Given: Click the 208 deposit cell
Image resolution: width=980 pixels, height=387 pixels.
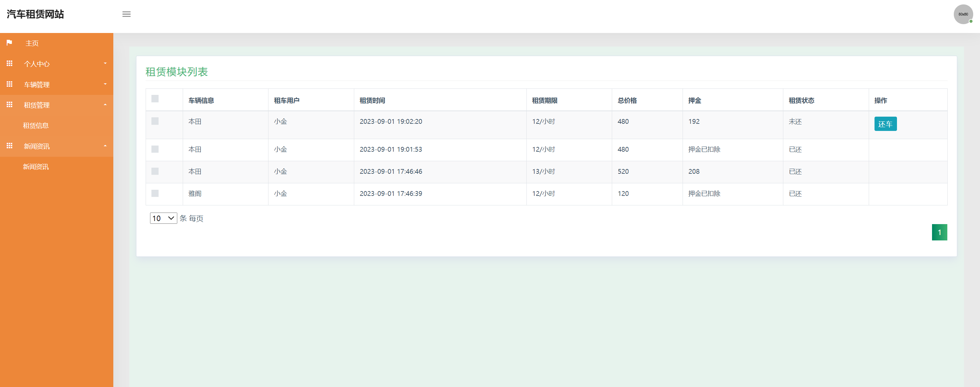Looking at the screenshot, I should (x=694, y=171).
